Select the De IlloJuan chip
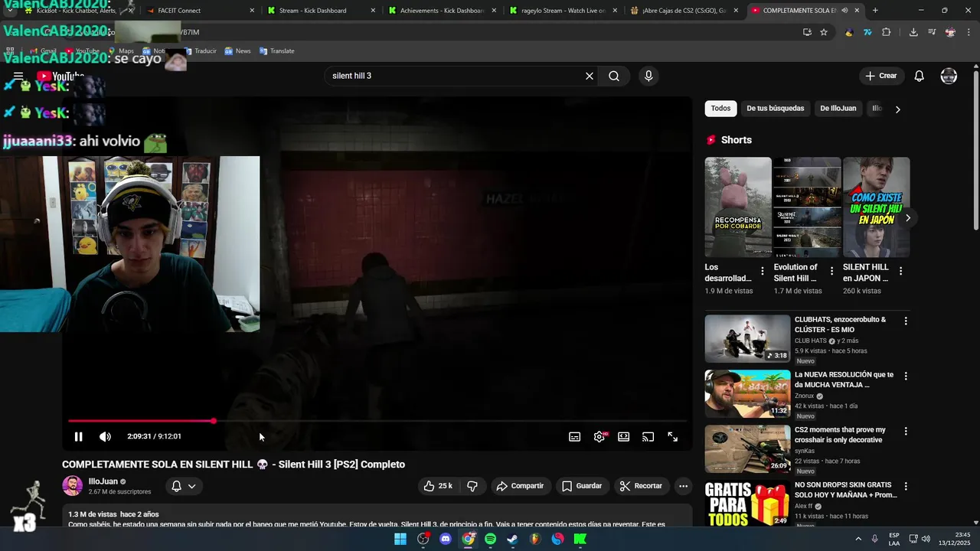Image resolution: width=980 pixels, height=551 pixels. click(x=838, y=109)
